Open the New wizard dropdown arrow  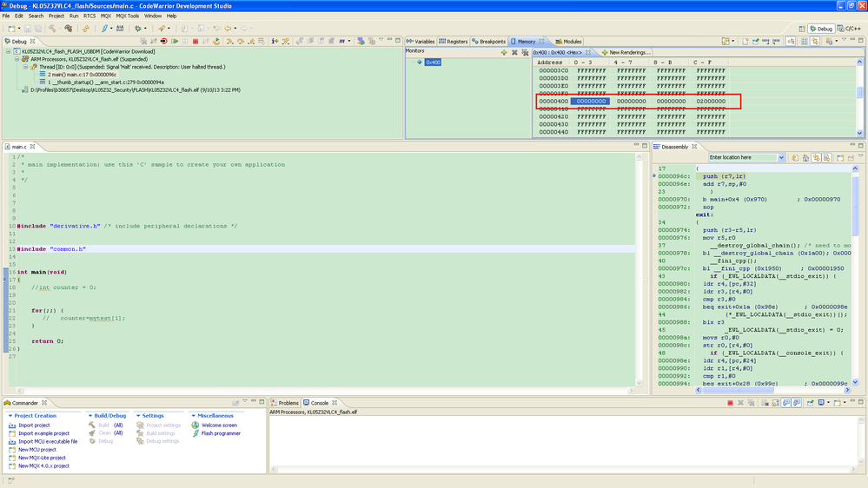click(x=19, y=28)
